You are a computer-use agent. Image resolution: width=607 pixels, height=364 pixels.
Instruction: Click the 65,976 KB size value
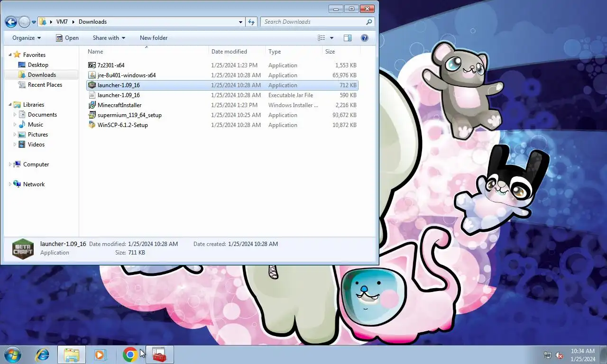tap(345, 75)
